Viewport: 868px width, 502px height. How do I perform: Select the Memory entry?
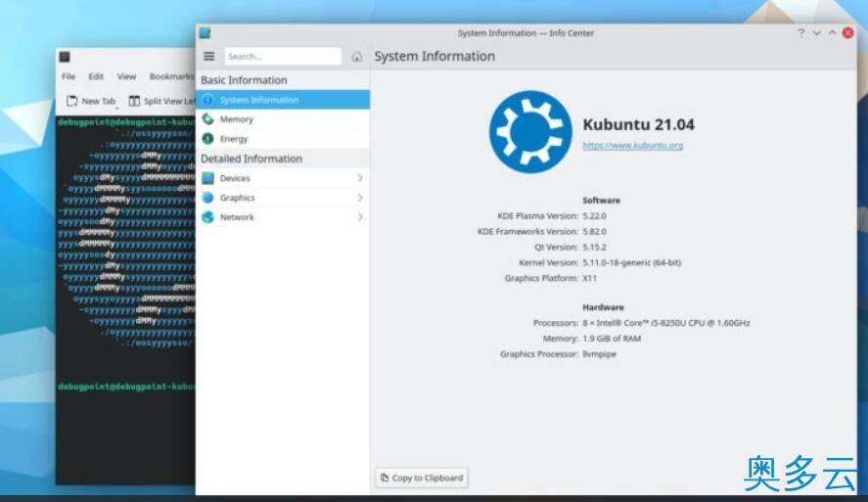click(283, 119)
